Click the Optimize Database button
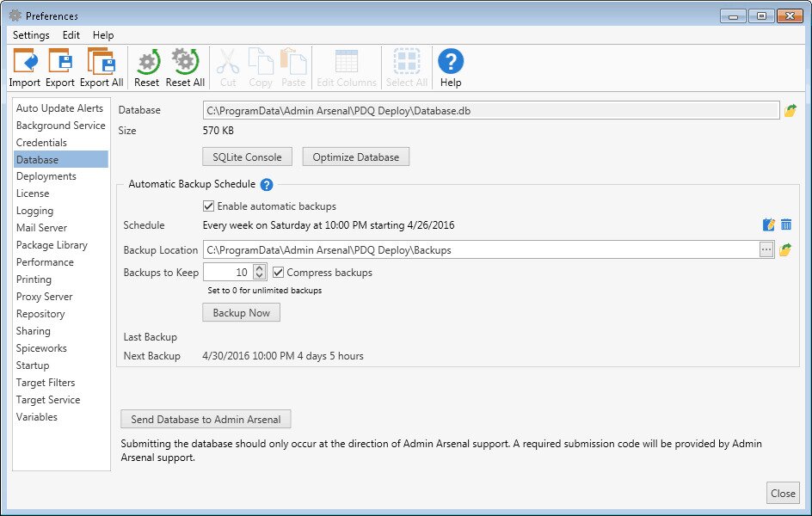This screenshot has width=812, height=516. 356,157
